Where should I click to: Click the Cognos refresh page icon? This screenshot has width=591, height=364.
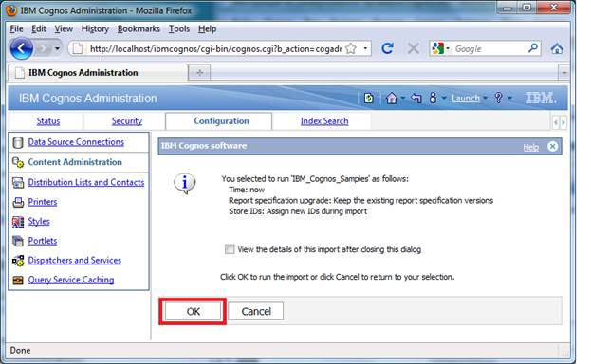[x=369, y=99]
